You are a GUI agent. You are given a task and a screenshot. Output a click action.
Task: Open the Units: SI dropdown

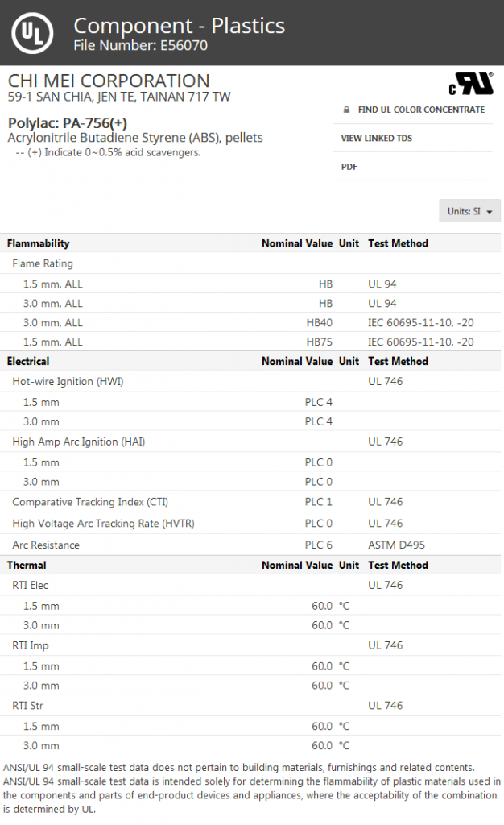coord(469,211)
